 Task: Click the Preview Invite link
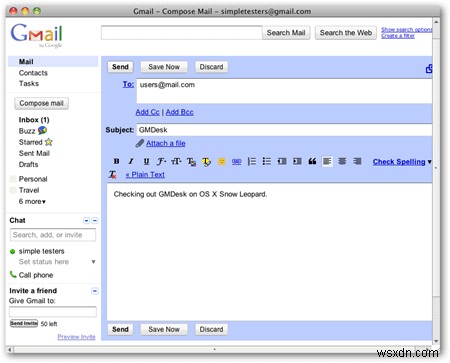pyautogui.click(x=76, y=337)
